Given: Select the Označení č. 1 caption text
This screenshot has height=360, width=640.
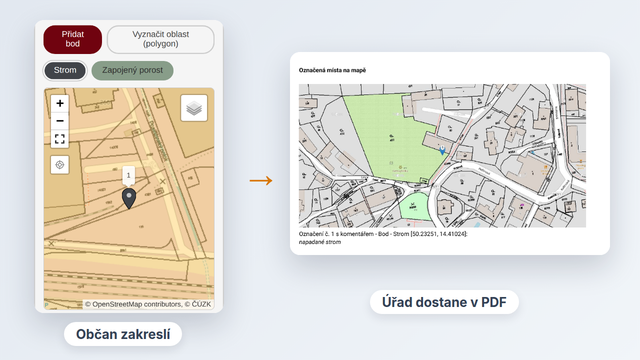Looking at the screenshot, I should [x=383, y=234].
